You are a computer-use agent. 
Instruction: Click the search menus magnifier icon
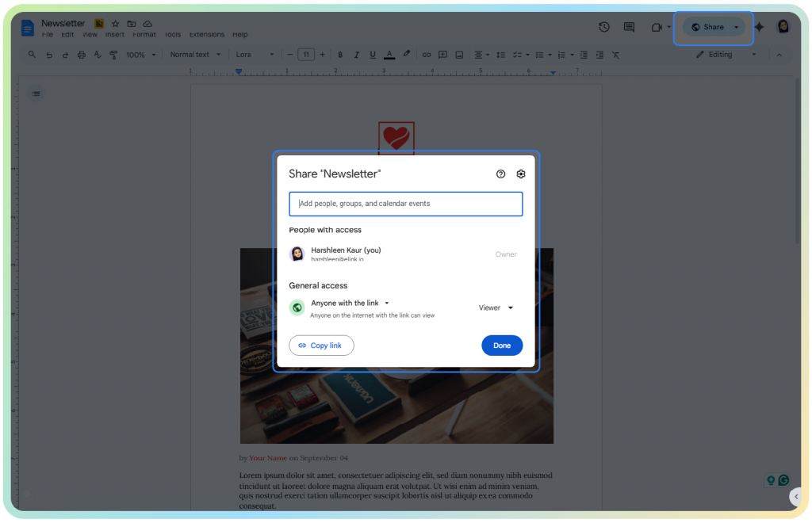pos(32,55)
